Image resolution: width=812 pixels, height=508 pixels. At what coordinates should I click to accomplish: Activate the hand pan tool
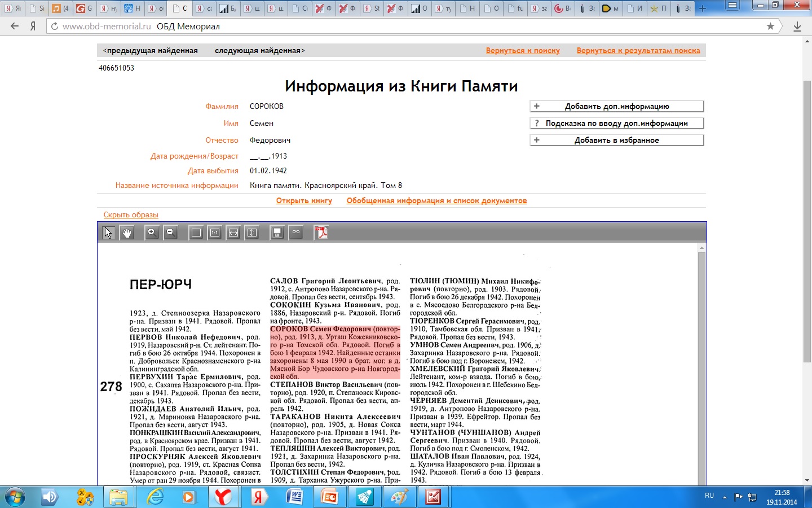click(x=127, y=233)
